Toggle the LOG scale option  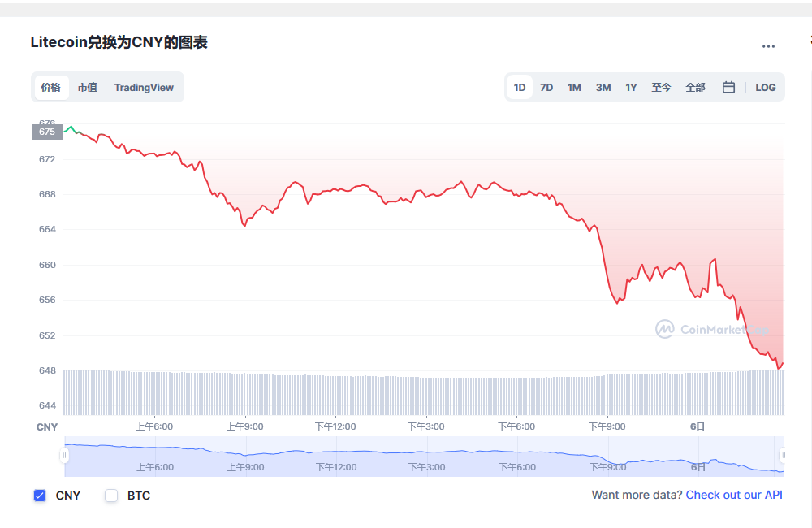tap(766, 88)
